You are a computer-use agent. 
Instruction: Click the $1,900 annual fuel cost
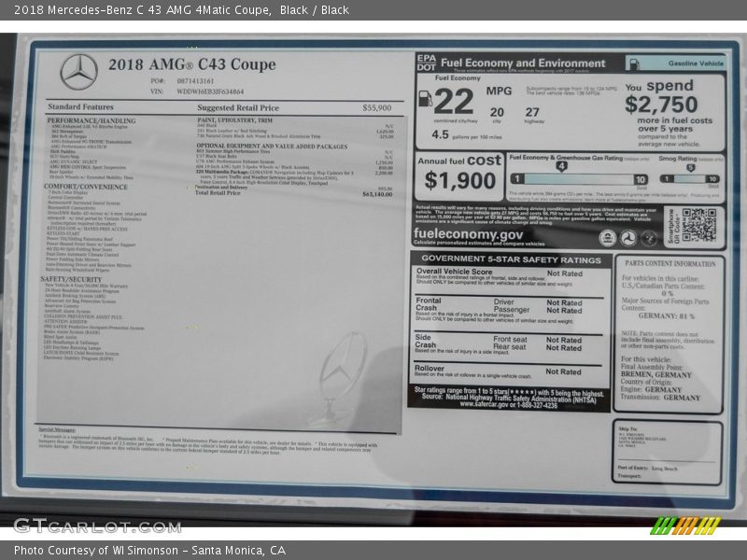[459, 180]
